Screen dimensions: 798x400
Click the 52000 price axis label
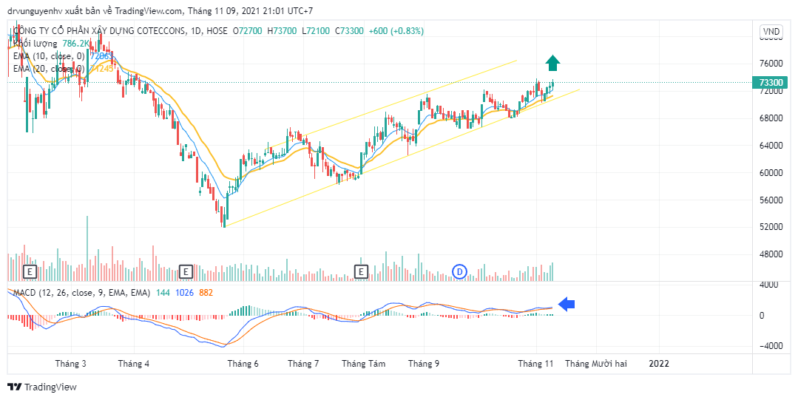[771, 226]
